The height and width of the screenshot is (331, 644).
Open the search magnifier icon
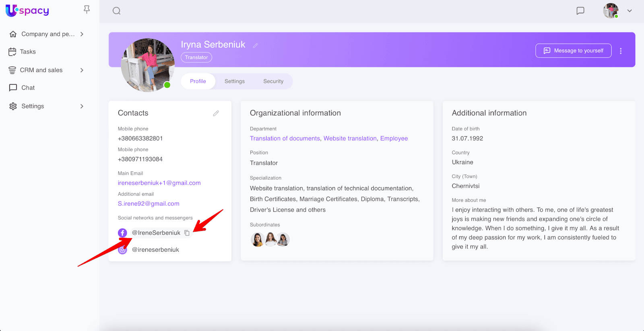tap(117, 11)
